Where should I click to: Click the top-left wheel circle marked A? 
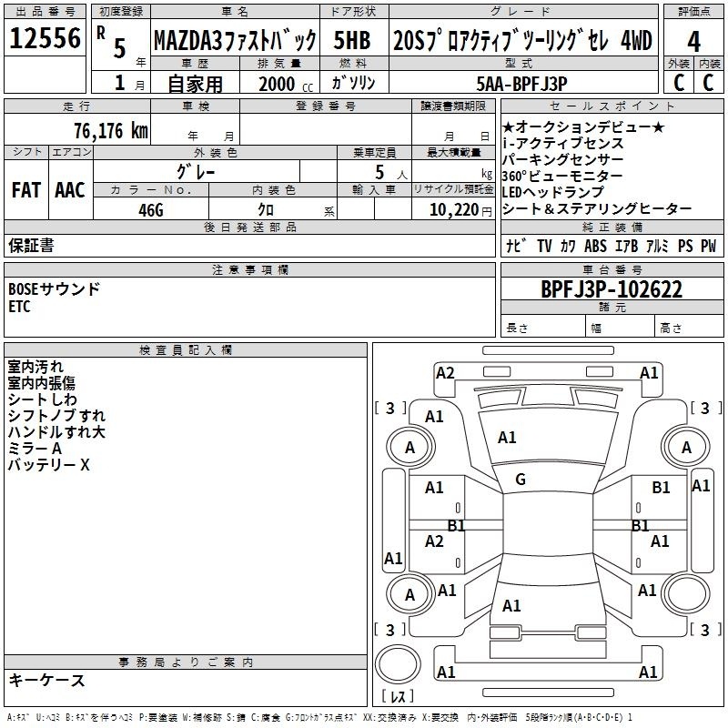click(409, 447)
